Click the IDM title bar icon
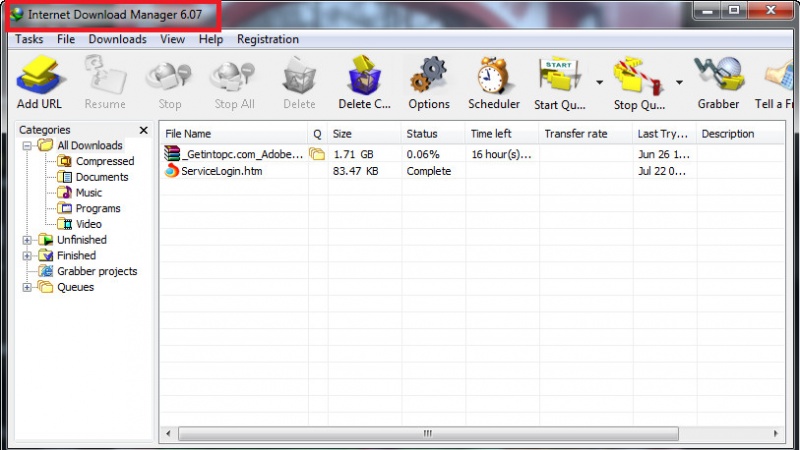The image size is (800, 450). click(17, 14)
